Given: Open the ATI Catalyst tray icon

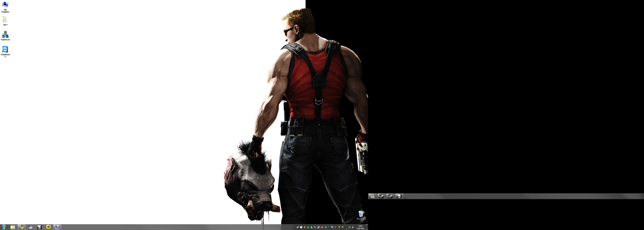Looking at the screenshot, I should click(322, 227).
